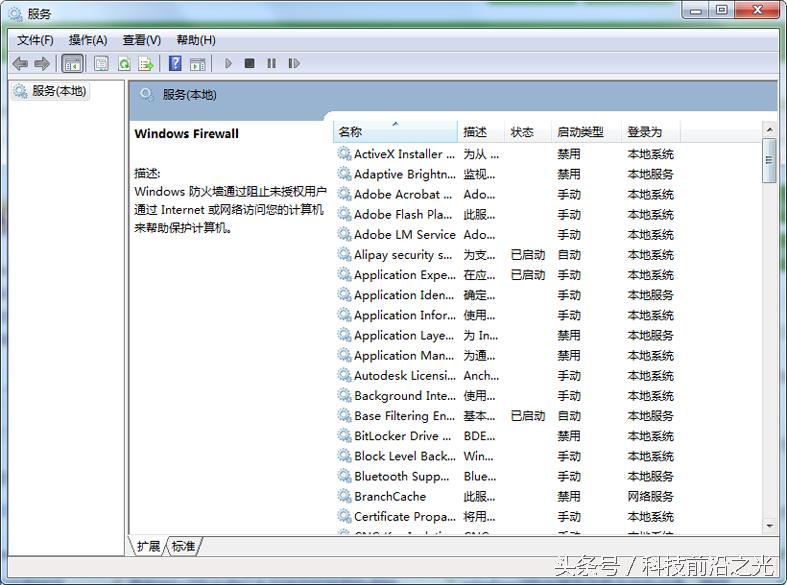This screenshot has height=585, width=787.
Task: Open the blue Help toolbar icon
Action: pos(175,64)
